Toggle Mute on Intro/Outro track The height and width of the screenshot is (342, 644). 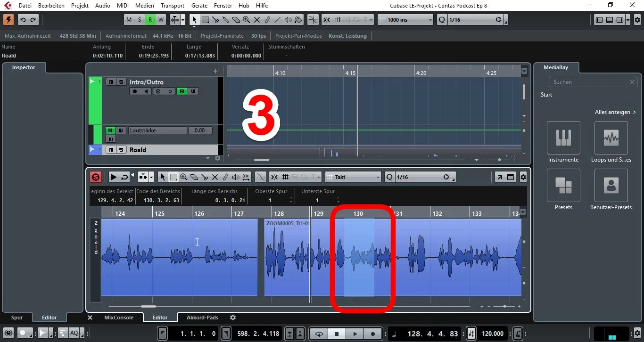(111, 82)
